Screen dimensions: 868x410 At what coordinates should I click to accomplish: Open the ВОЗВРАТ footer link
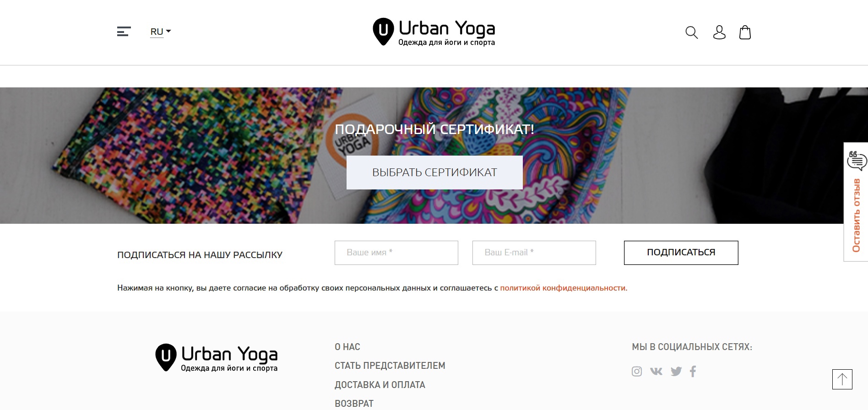point(354,404)
